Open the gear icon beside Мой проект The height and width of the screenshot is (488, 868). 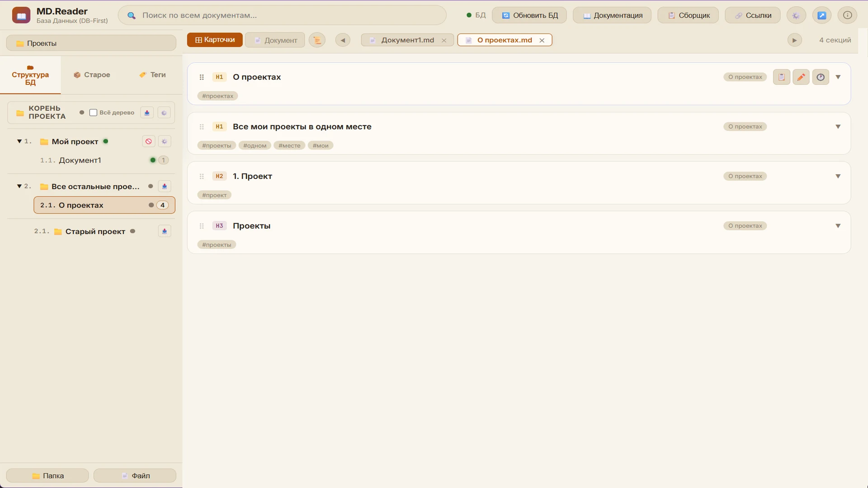point(165,141)
